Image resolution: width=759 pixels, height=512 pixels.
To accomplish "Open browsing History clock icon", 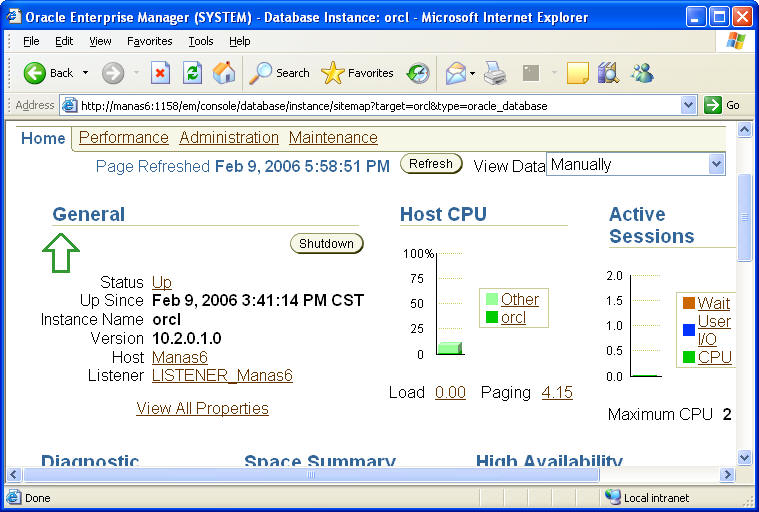I will point(418,74).
